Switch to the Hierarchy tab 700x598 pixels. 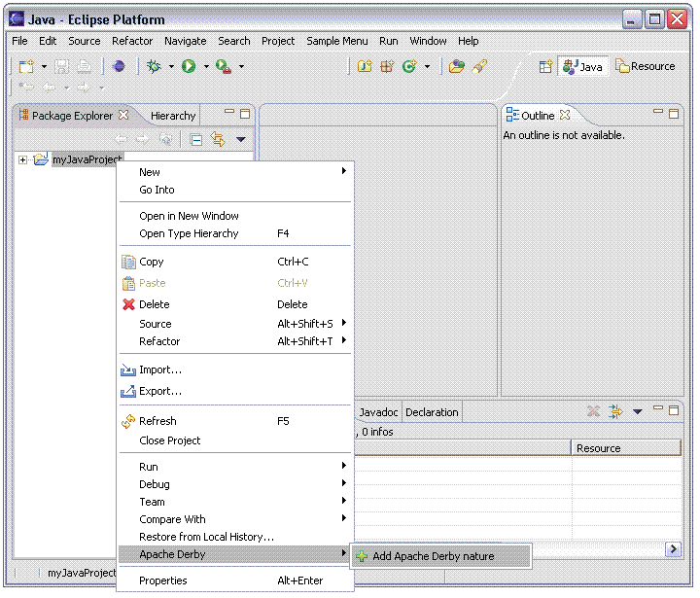click(x=173, y=116)
